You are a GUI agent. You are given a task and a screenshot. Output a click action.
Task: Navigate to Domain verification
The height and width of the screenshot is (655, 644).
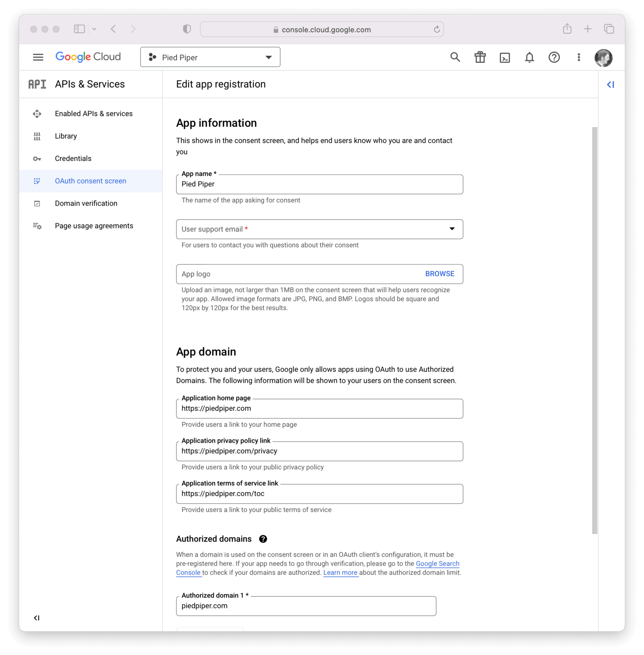tap(86, 203)
